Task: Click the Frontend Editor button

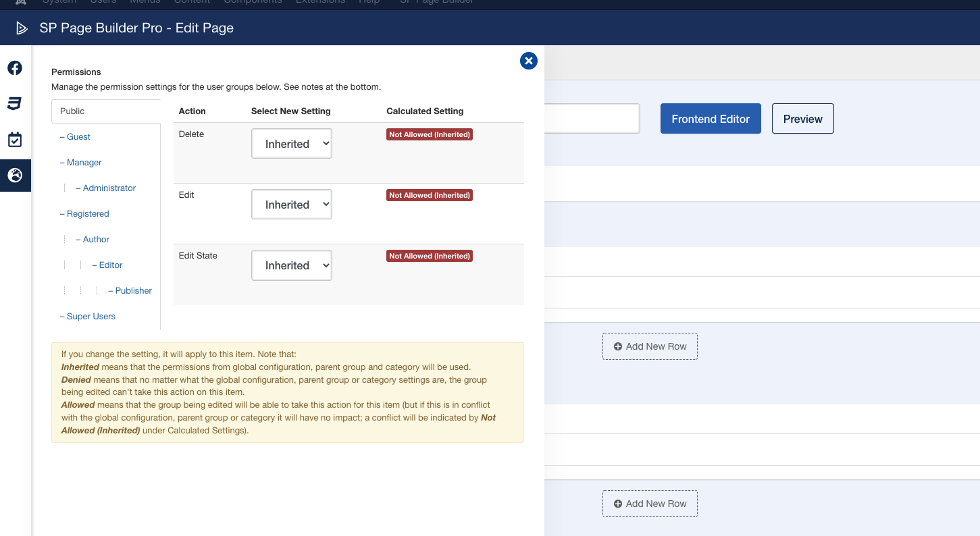Action: [711, 119]
